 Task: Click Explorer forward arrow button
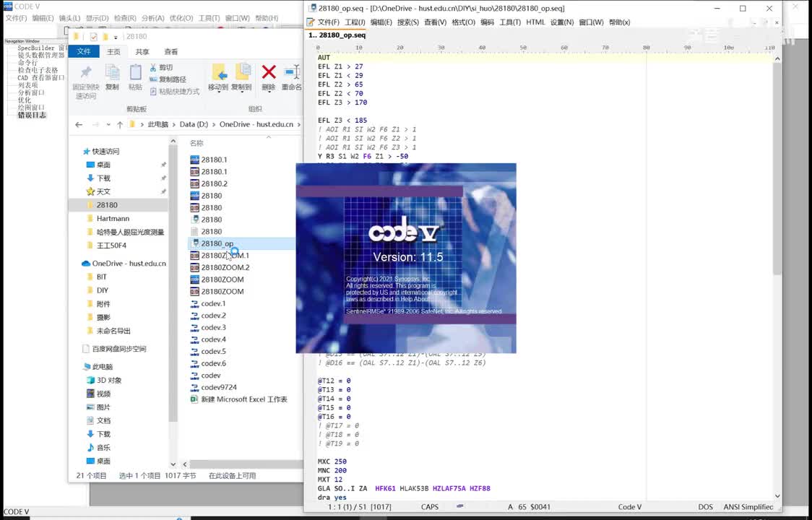coord(95,124)
